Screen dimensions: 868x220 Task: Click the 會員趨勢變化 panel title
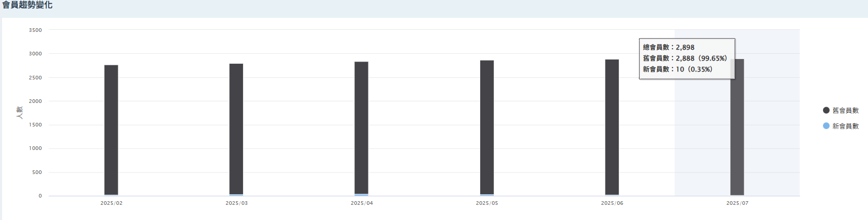tap(27, 5)
